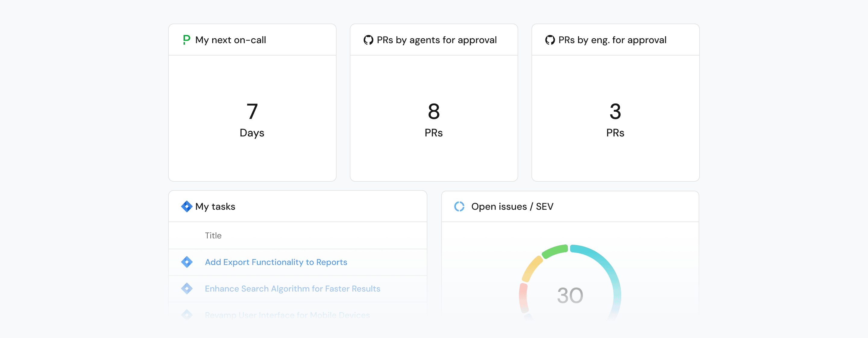This screenshot has height=338, width=868.
Task: Click the green segment of the donut chart
Action: tap(555, 251)
